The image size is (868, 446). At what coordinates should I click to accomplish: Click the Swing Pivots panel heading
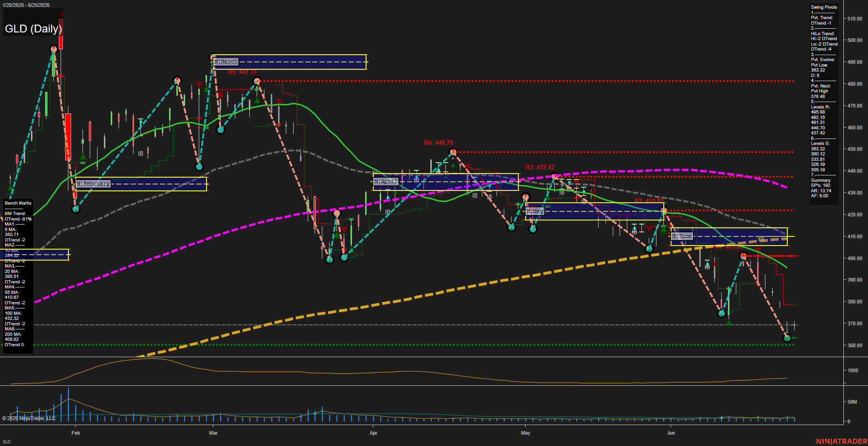pos(824,7)
